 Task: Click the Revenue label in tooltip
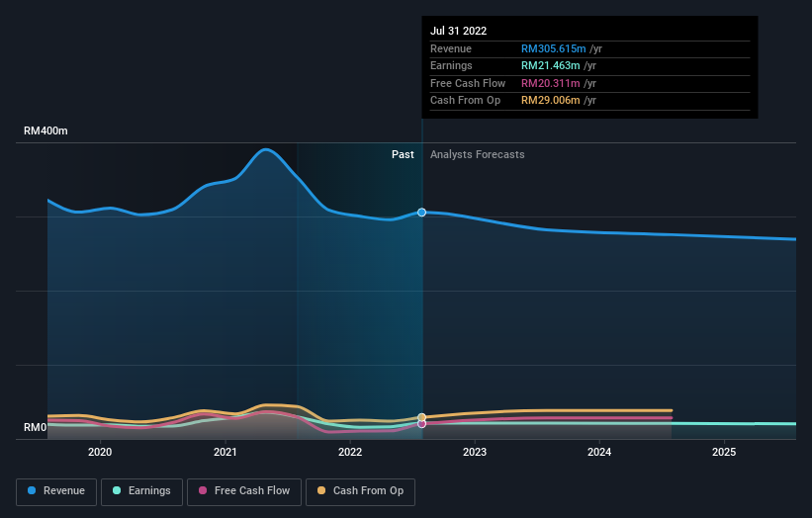coord(451,48)
